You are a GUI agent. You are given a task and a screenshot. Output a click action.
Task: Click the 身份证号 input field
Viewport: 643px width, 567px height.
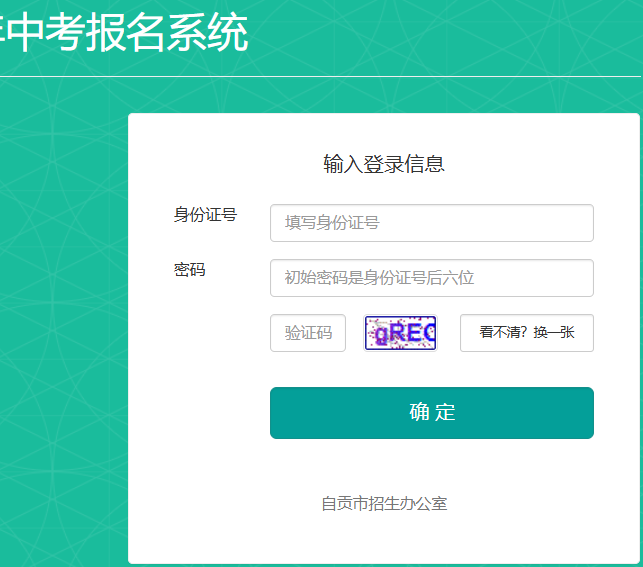click(x=431, y=223)
